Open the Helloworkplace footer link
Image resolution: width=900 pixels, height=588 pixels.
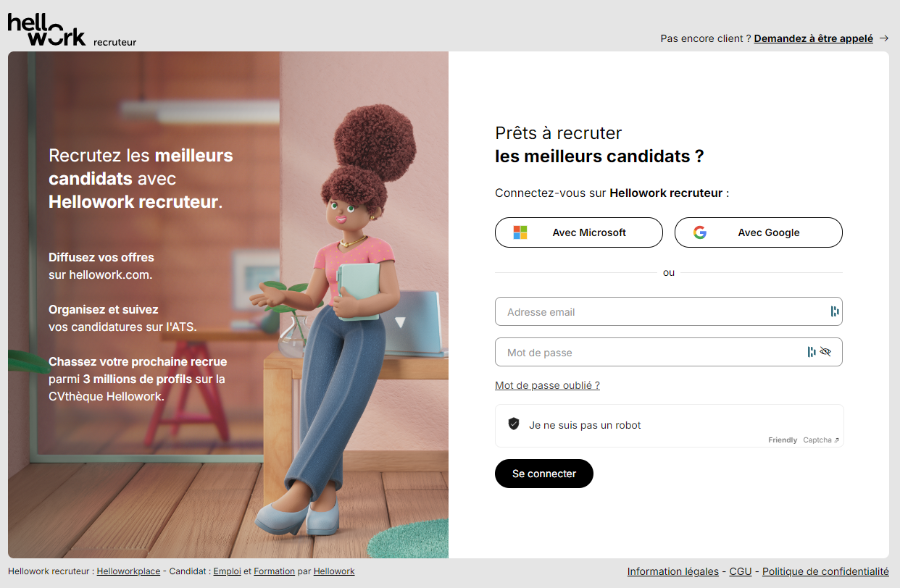tap(128, 571)
